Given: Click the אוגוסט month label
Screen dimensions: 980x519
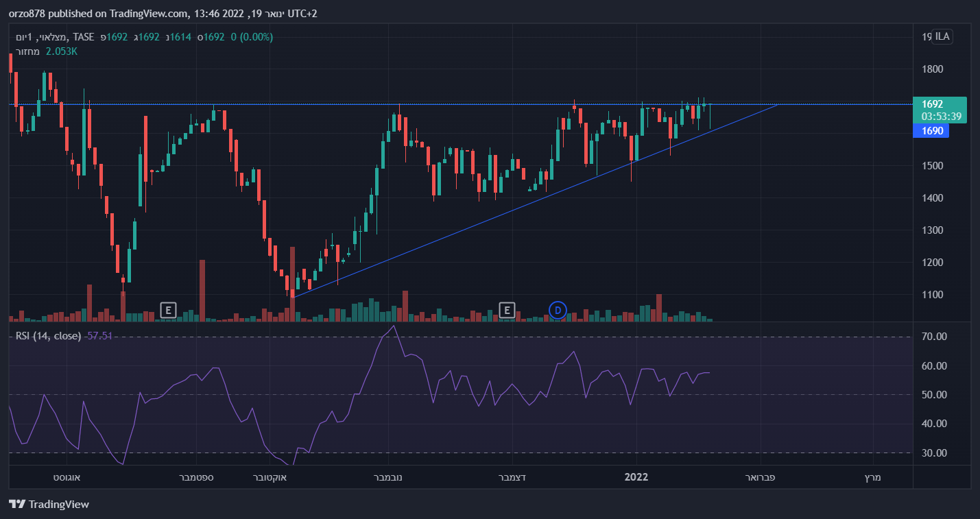Looking at the screenshot, I should [67, 476].
